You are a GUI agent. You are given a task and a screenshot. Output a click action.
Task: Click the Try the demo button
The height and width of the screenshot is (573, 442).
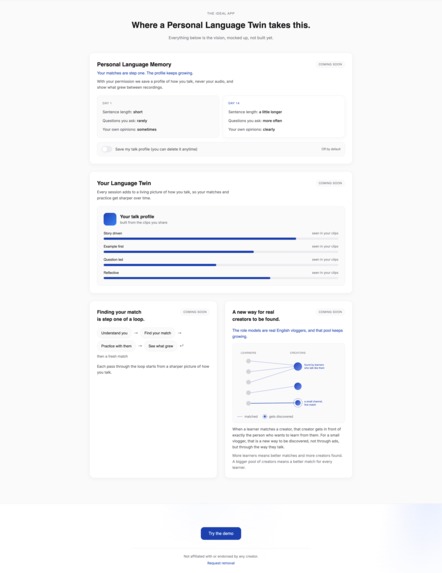tap(221, 534)
